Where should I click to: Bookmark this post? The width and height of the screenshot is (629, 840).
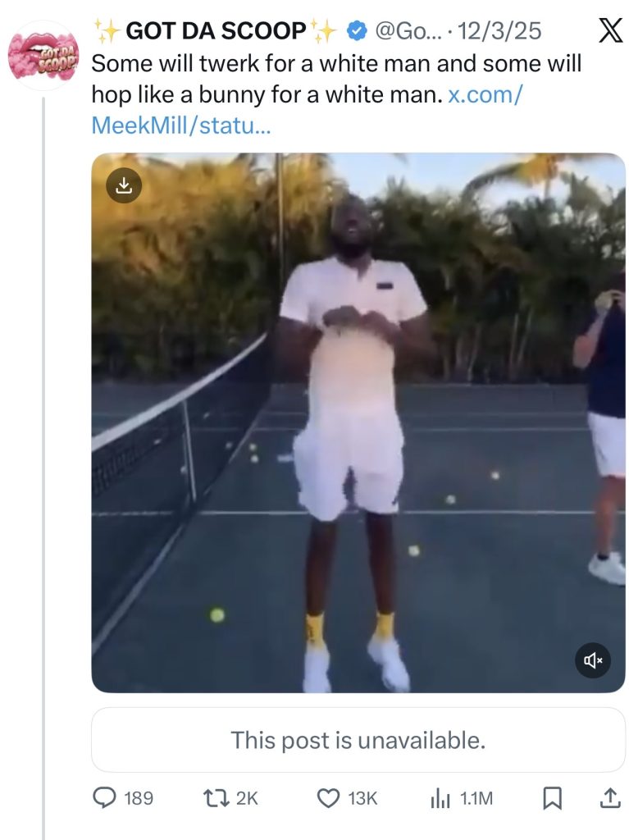553,797
